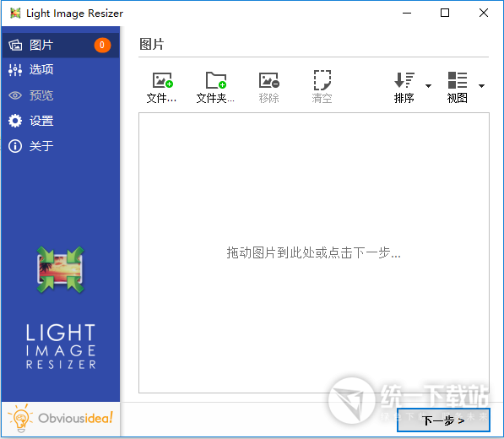Select the 图片 tab in the sidebar

(x=61, y=45)
